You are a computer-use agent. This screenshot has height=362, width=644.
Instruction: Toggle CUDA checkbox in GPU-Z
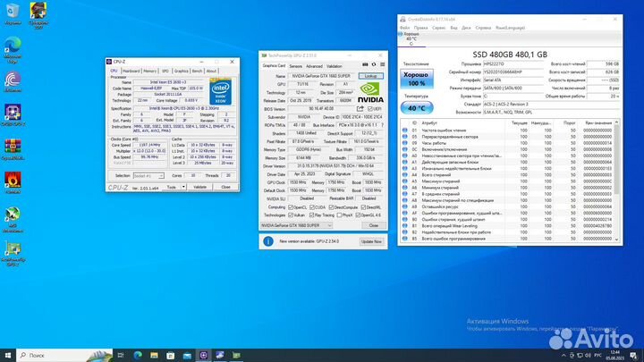(312, 207)
